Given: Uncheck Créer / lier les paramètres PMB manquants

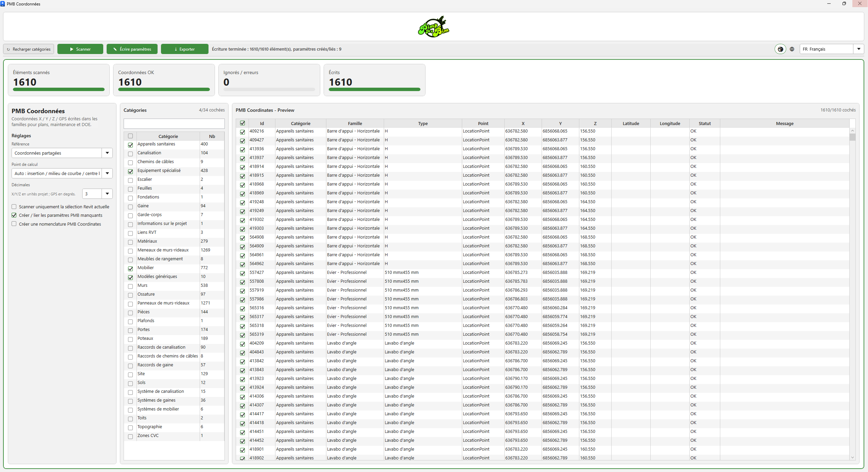Looking at the screenshot, I should [14, 215].
